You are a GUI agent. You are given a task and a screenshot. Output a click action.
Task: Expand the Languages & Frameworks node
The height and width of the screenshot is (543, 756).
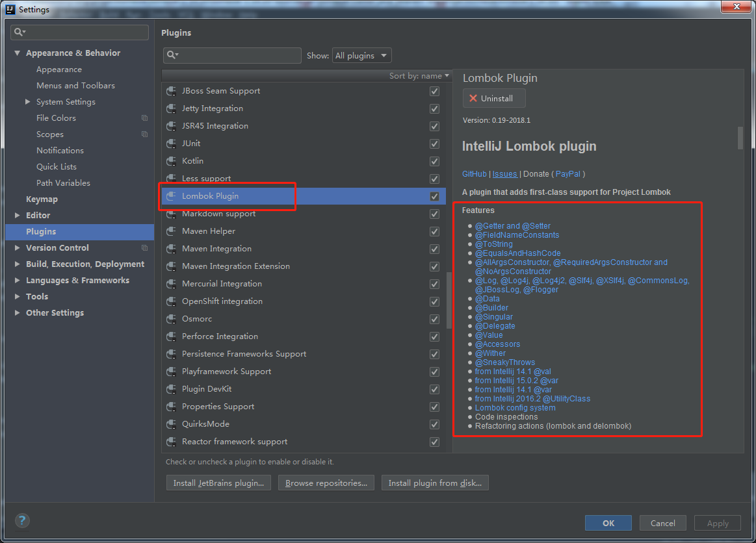[18, 281]
